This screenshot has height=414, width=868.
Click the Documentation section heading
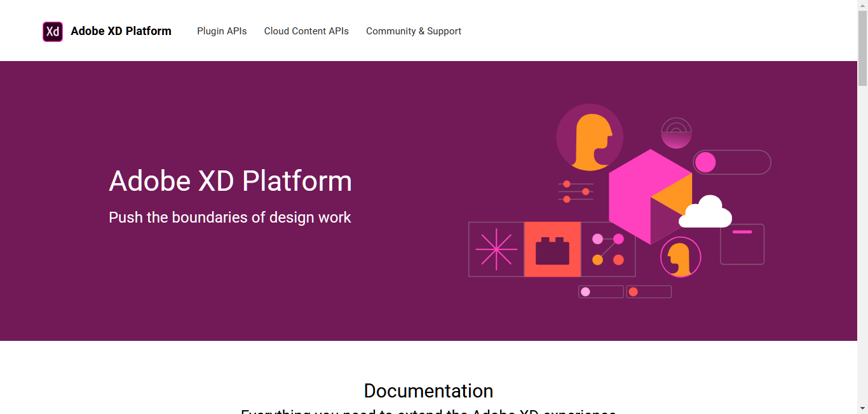[x=428, y=390]
